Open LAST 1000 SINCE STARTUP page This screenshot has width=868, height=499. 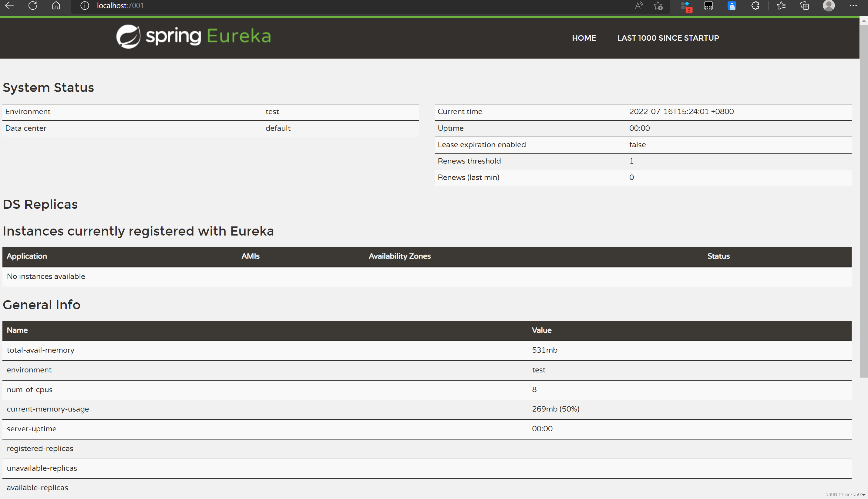click(668, 38)
